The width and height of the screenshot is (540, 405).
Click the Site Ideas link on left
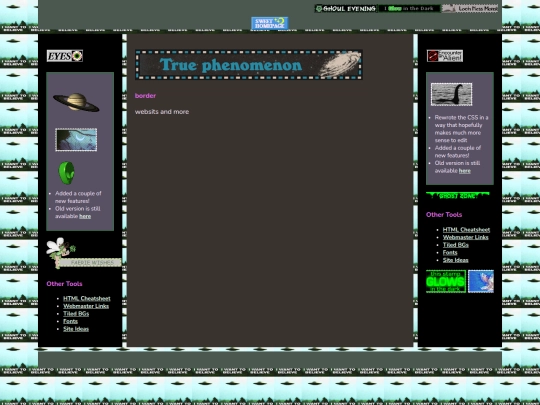pos(76,329)
